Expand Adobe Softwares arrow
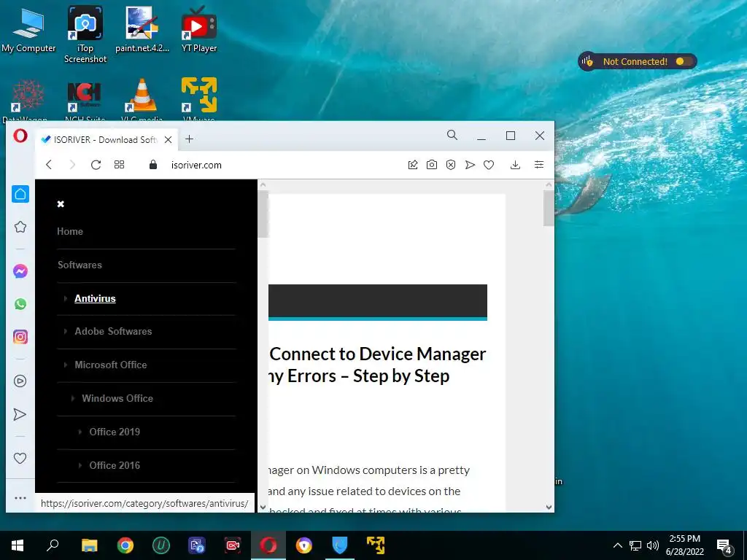The image size is (747, 560). coord(66,331)
